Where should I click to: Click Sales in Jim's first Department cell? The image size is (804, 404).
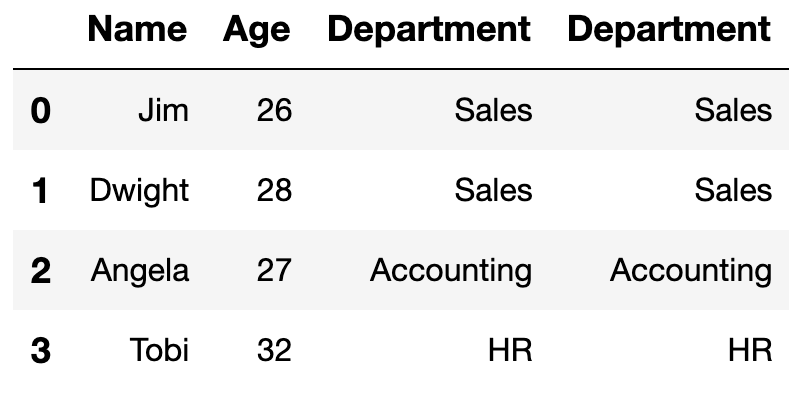tap(493, 110)
